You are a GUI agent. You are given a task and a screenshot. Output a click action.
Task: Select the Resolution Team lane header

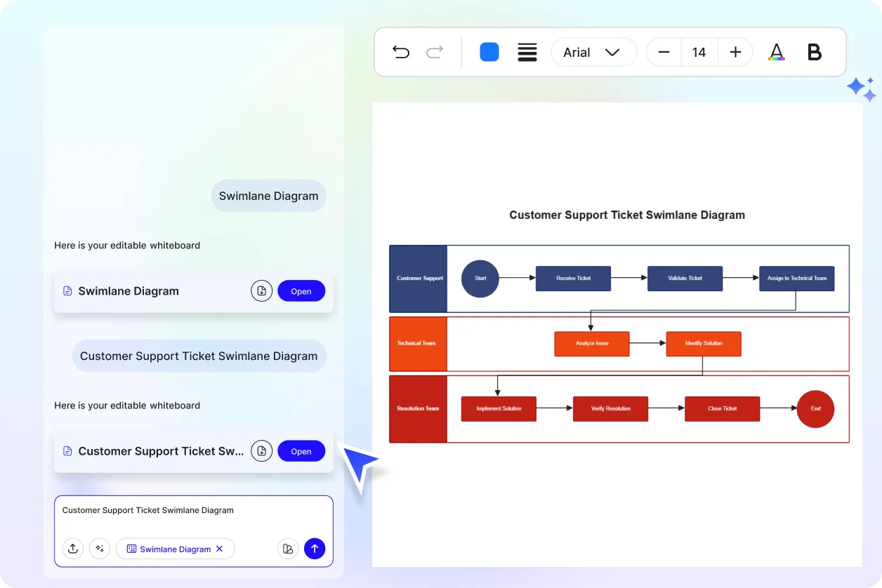coord(419,409)
